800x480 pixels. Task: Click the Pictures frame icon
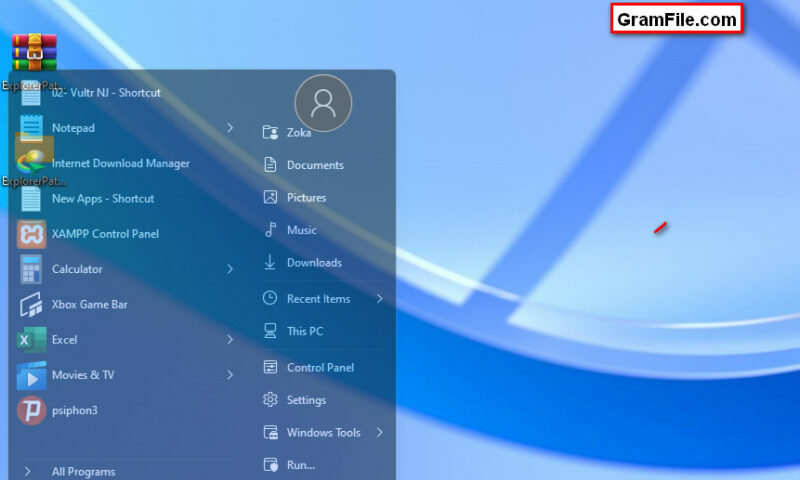pos(270,197)
